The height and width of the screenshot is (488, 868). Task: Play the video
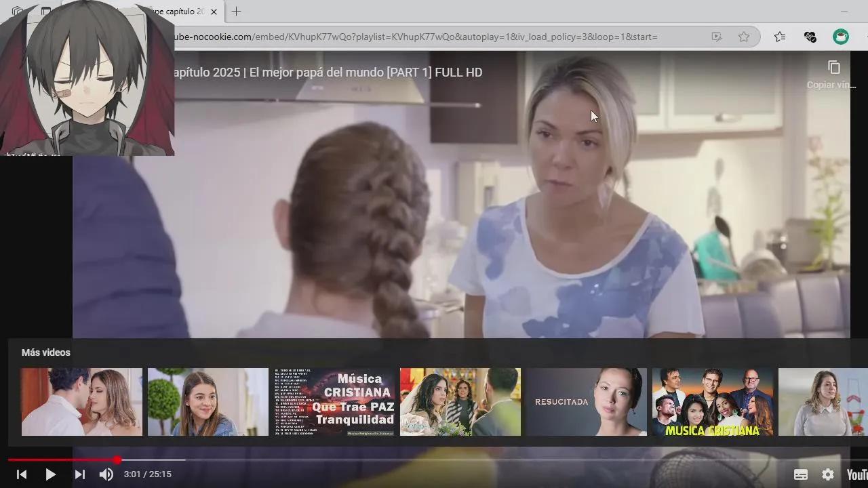coord(50,474)
